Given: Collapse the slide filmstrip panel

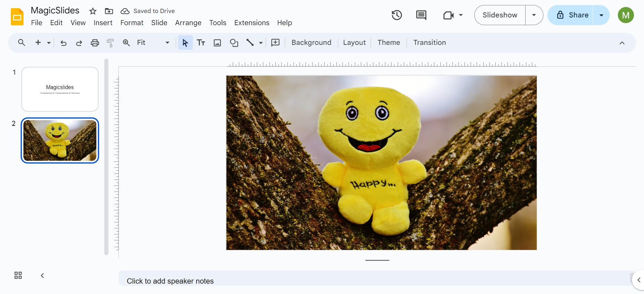Looking at the screenshot, I should point(42,276).
